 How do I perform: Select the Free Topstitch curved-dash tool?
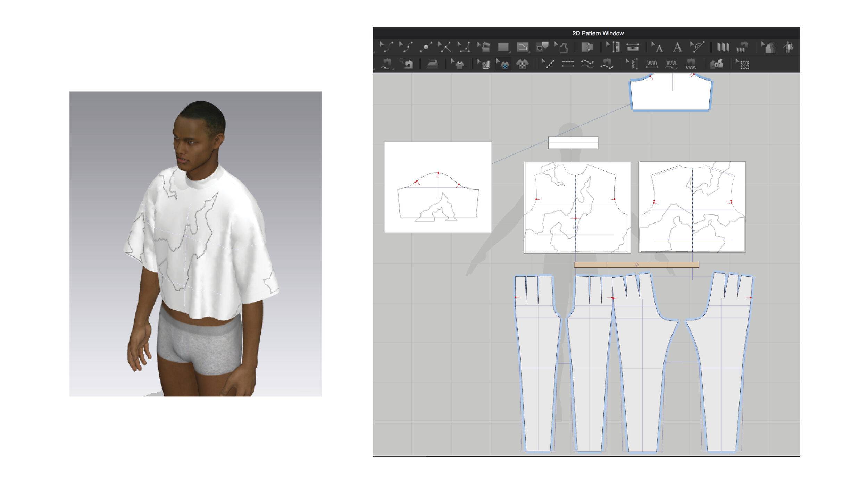587,64
